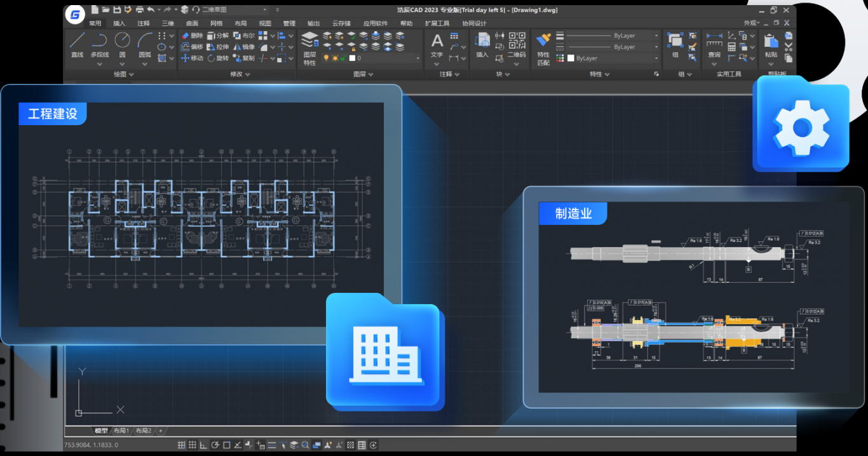Expand the 特性 panel
Viewport: 868px width, 456px height.
pyautogui.click(x=599, y=74)
